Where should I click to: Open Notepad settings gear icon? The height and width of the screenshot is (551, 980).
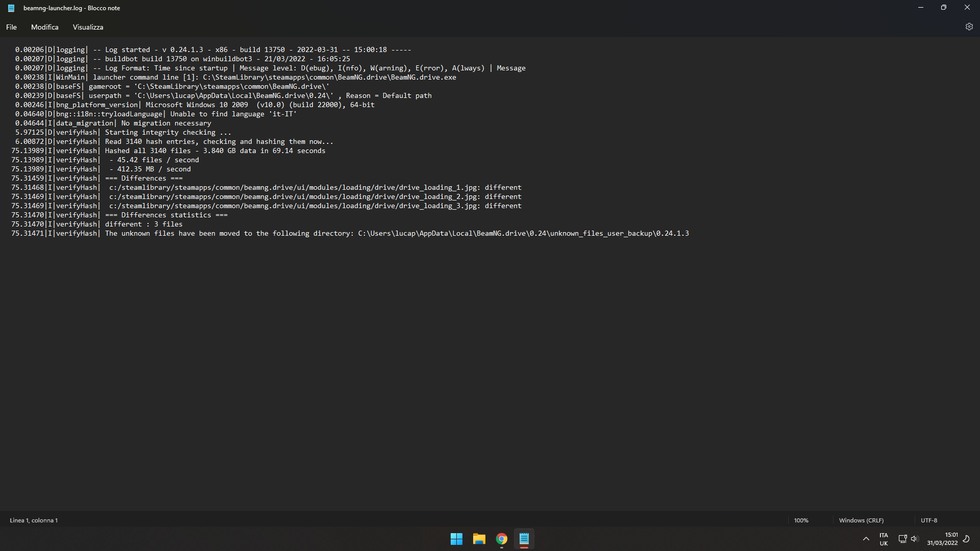(969, 27)
